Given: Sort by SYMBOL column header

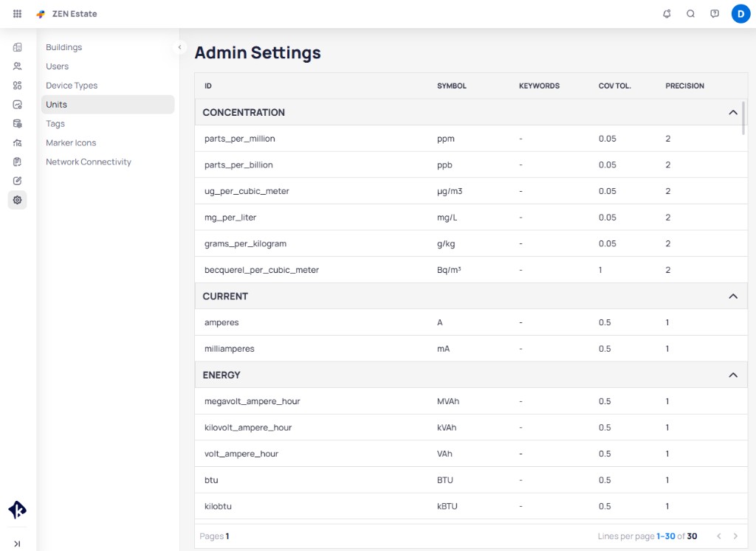Looking at the screenshot, I should click(452, 86).
